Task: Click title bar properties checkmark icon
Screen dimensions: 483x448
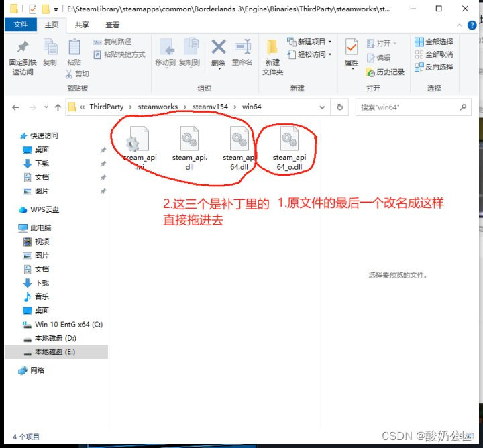Action: point(32,9)
